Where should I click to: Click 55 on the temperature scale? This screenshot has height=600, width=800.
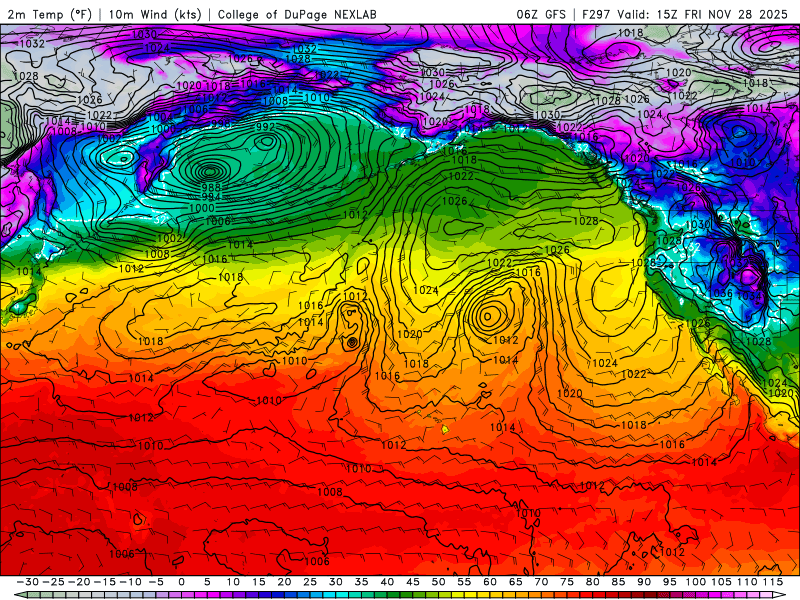pyautogui.click(x=464, y=582)
